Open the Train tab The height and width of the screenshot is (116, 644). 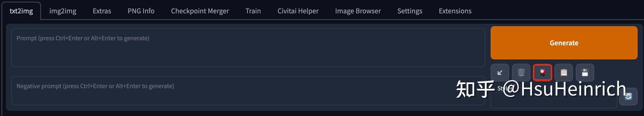(253, 11)
